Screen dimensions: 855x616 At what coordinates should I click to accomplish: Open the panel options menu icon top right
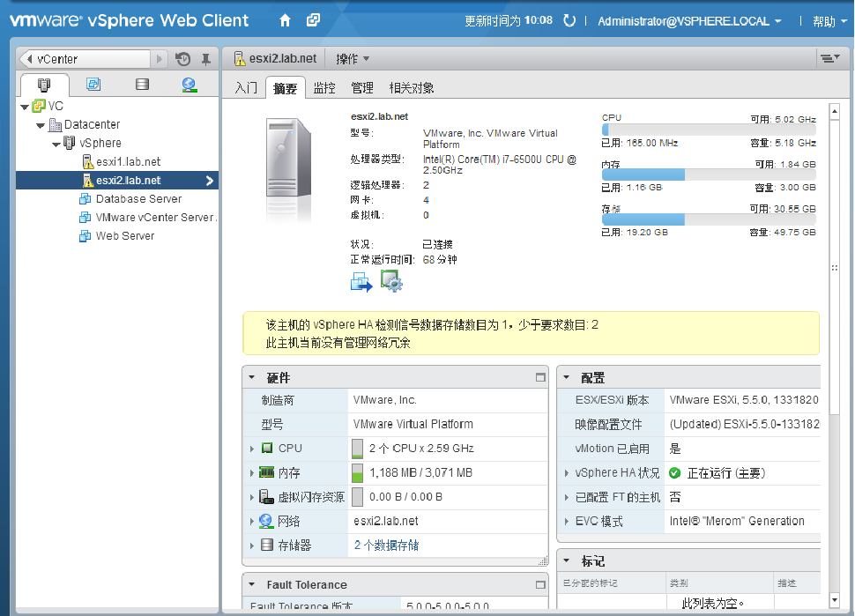coord(830,58)
